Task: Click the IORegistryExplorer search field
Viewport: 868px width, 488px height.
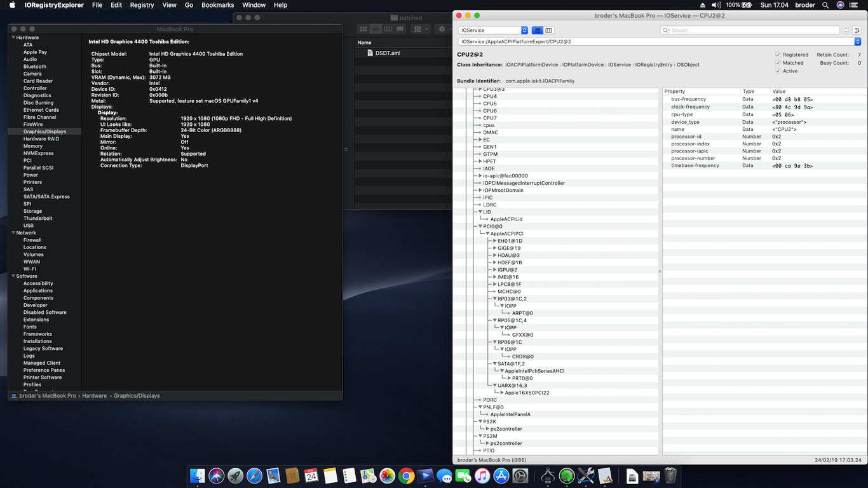Action: pyautogui.click(x=750, y=30)
